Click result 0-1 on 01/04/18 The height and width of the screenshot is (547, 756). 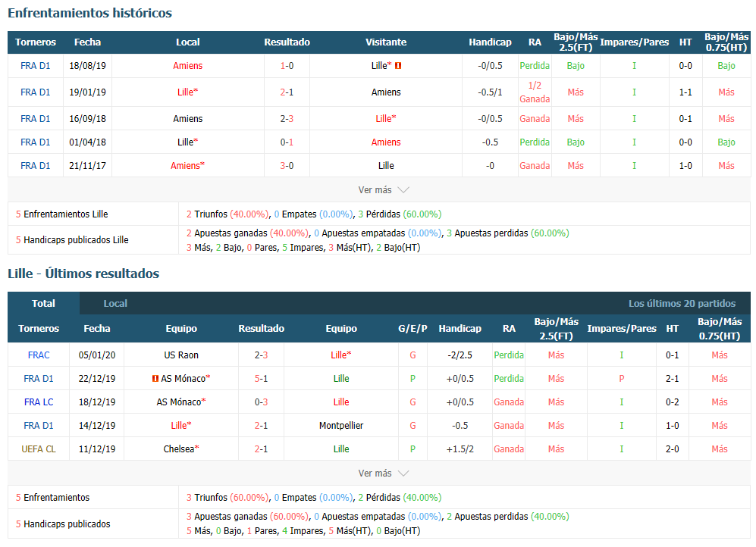pos(287,142)
